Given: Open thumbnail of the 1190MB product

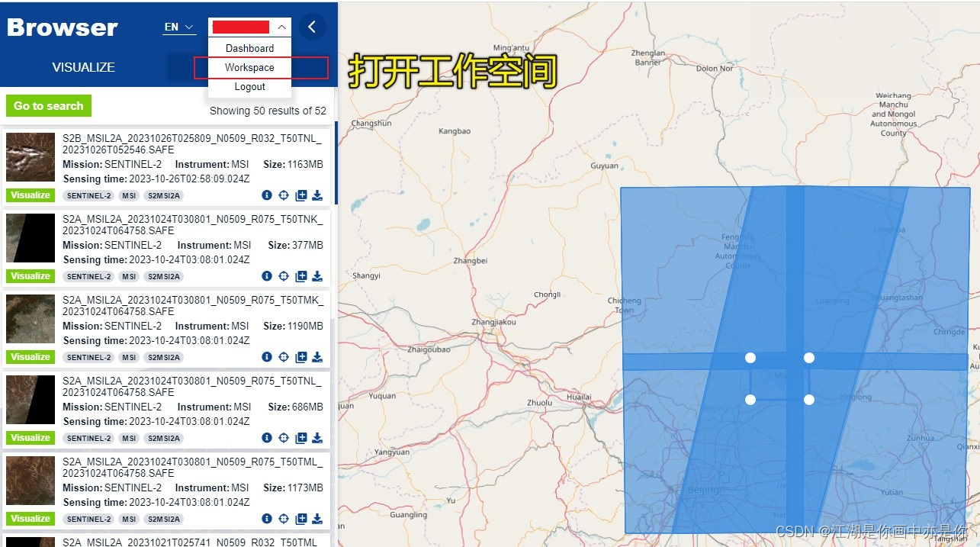Looking at the screenshot, I should 31,319.
